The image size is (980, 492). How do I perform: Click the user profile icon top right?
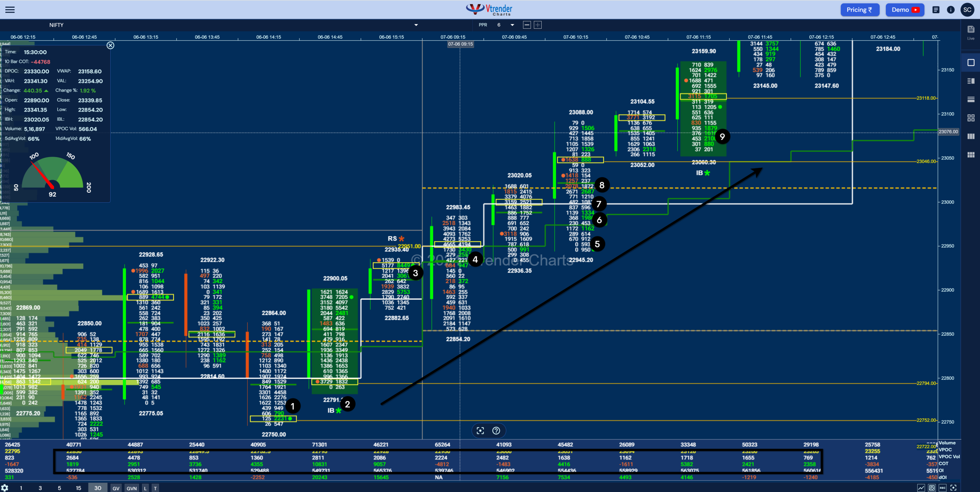967,10
